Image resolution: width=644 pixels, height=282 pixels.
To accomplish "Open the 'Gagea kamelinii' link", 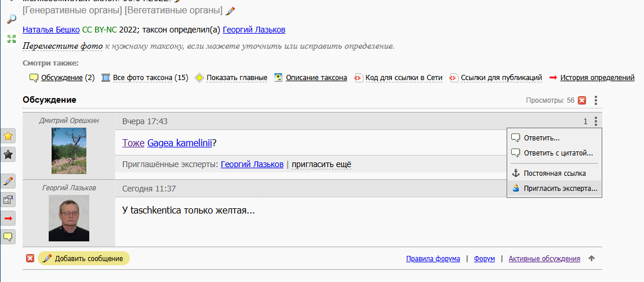I will tap(180, 143).
